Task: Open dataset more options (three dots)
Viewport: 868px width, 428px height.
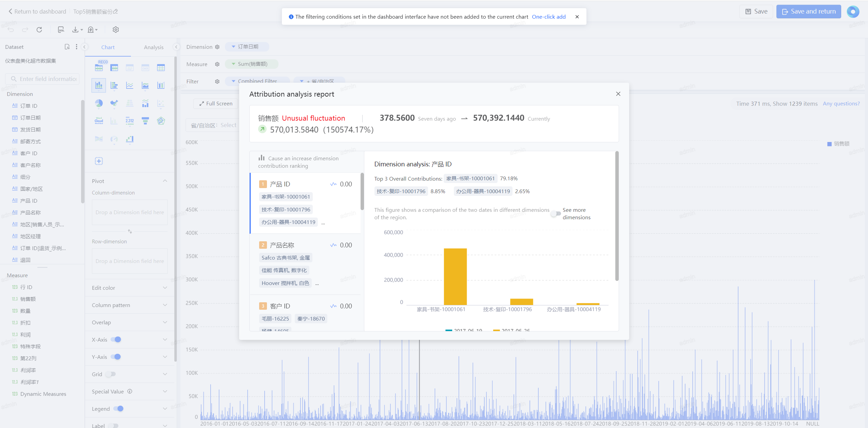Action: pyautogui.click(x=76, y=47)
